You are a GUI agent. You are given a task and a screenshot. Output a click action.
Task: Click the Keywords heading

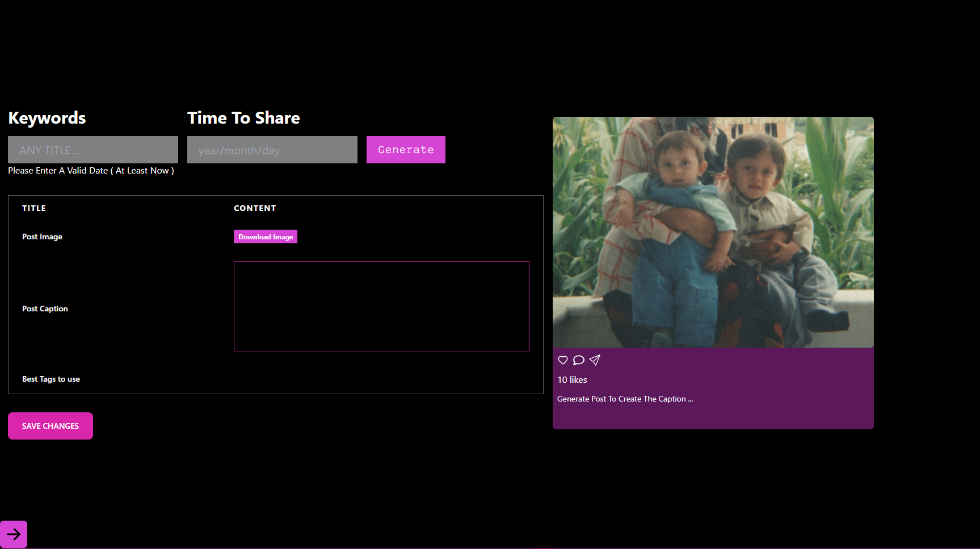[47, 118]
